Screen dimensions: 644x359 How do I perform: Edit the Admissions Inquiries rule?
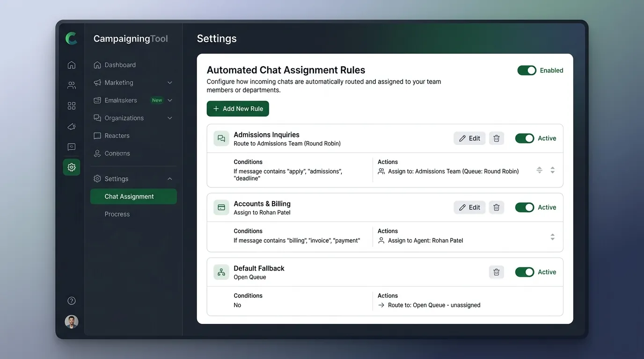coord(469,138)
